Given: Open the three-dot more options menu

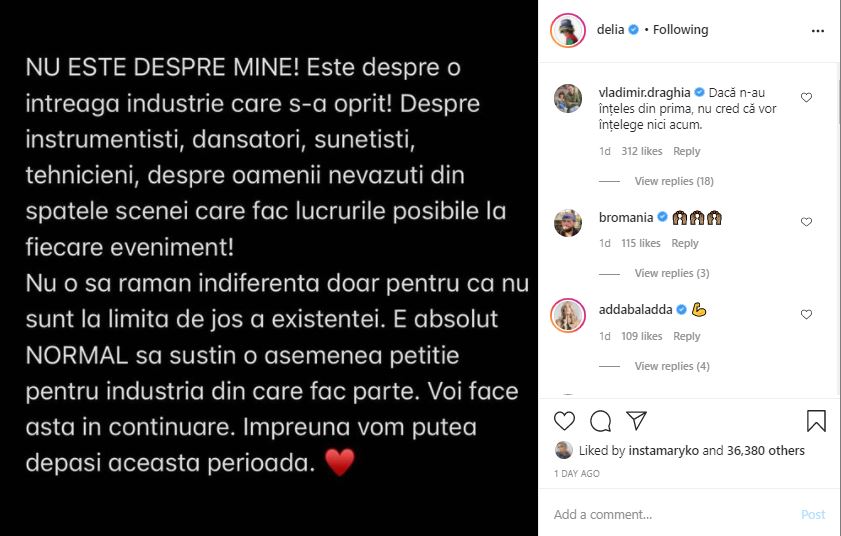Looking at the screenshot, I should pos(818,30).
